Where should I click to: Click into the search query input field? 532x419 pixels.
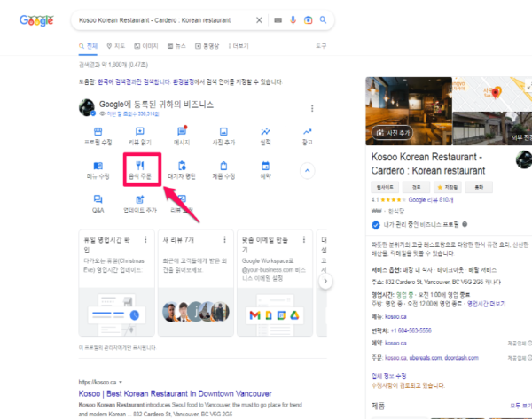163,20
